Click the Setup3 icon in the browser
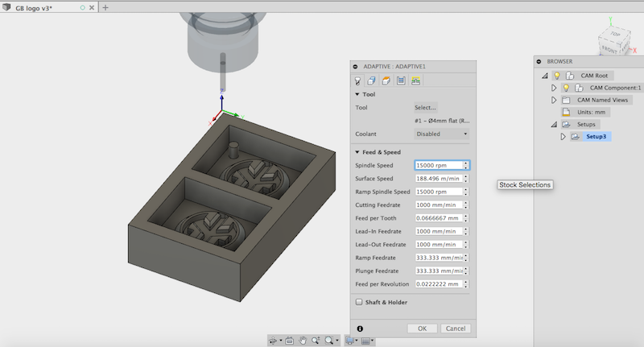644x347 pixels. (575, 136)
